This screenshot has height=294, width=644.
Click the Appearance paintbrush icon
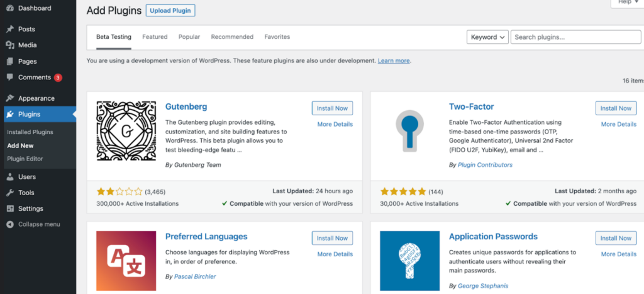[x=10, y=98]
